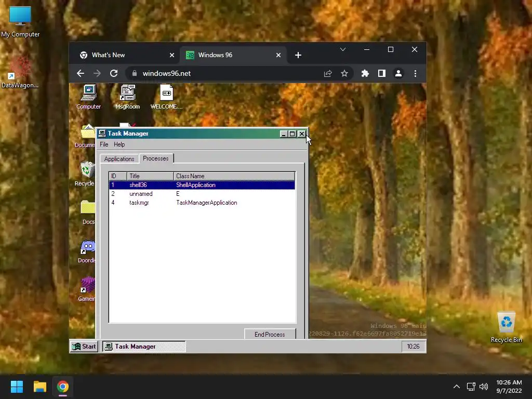Click the Title column header

pyautogui.click(x=150, y=176)
